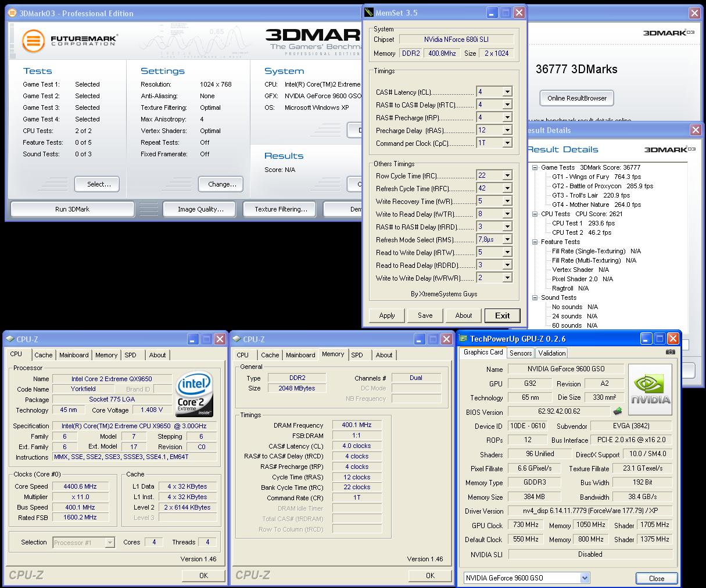Click the Futuremark orange logo
Screen dimensions: 706x588
[34, 41]
